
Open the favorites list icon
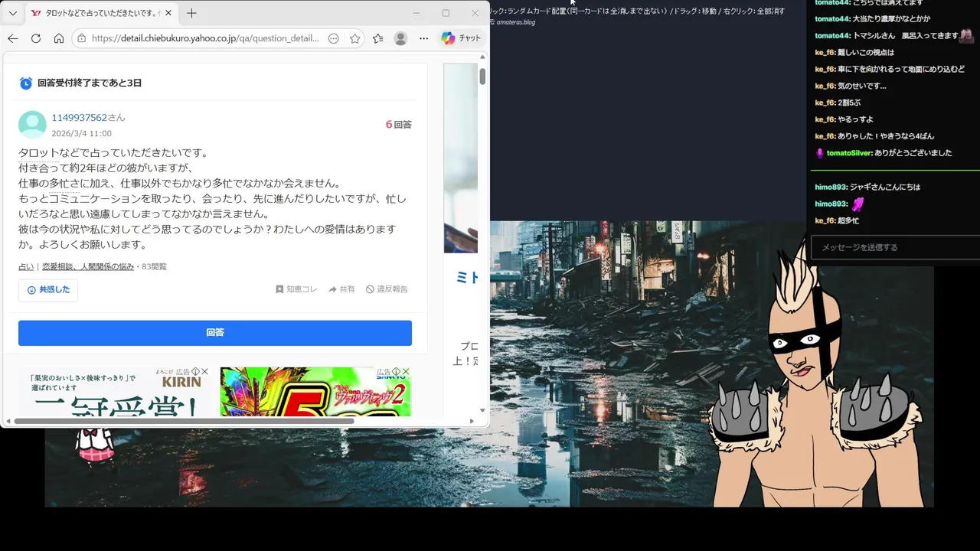point(378,38)
